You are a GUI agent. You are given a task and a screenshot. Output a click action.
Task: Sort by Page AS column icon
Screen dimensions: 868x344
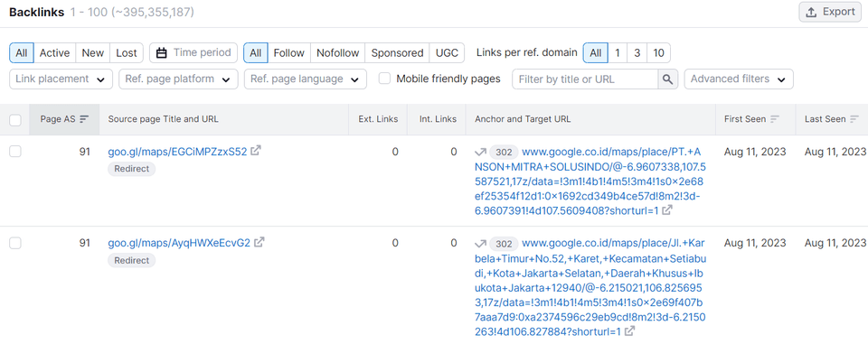coord(83,119)
